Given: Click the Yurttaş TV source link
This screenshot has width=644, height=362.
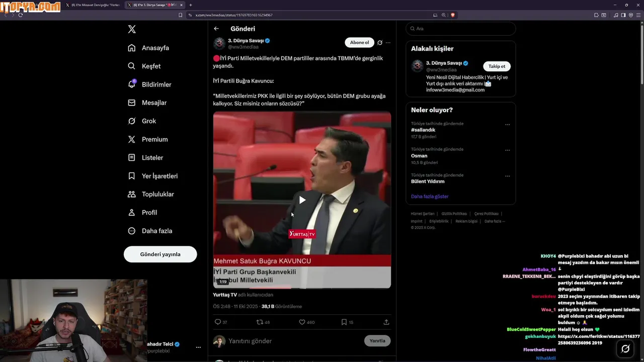Looking at the screenshot, I should (x=225, y=295).
